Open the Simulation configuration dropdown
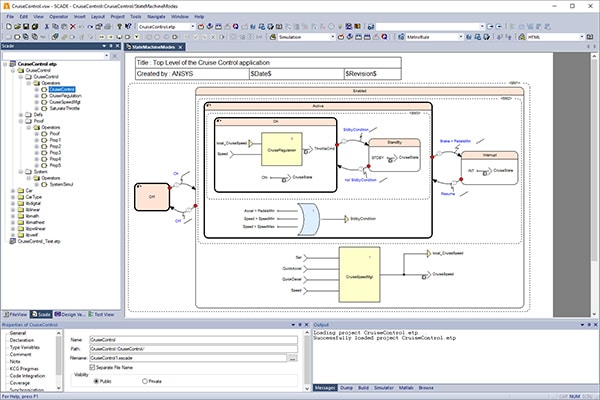Viewport: 600px width, 400px height. [x=332, y=37]
